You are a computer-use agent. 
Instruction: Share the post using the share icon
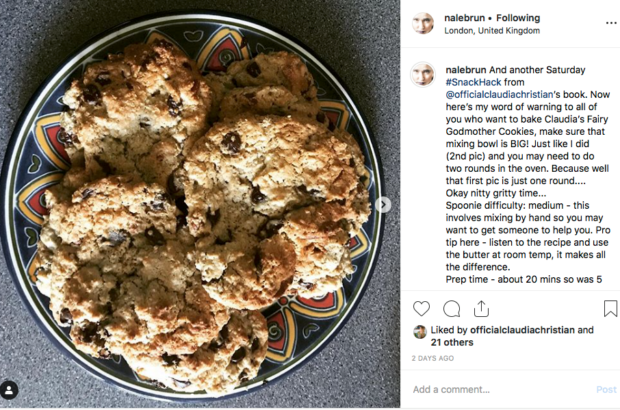tap(481, 308)
